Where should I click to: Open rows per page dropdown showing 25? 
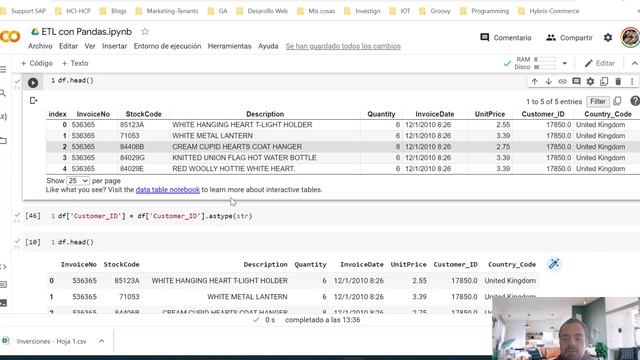point(78,180)
